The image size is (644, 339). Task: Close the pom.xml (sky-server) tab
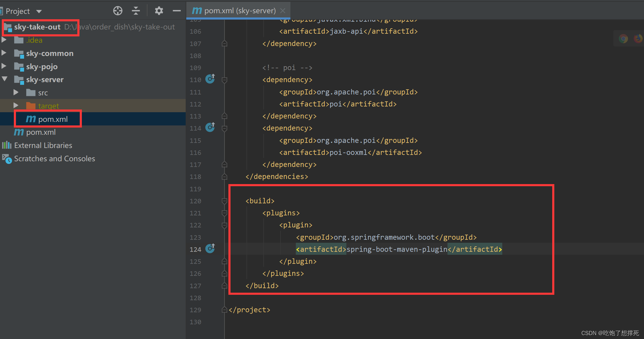[283, 11]
